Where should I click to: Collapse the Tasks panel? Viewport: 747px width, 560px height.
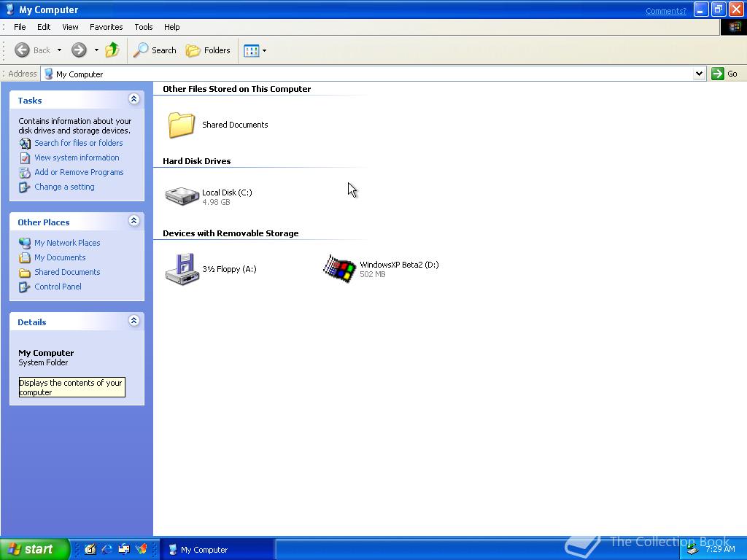(x=134, y=99)
